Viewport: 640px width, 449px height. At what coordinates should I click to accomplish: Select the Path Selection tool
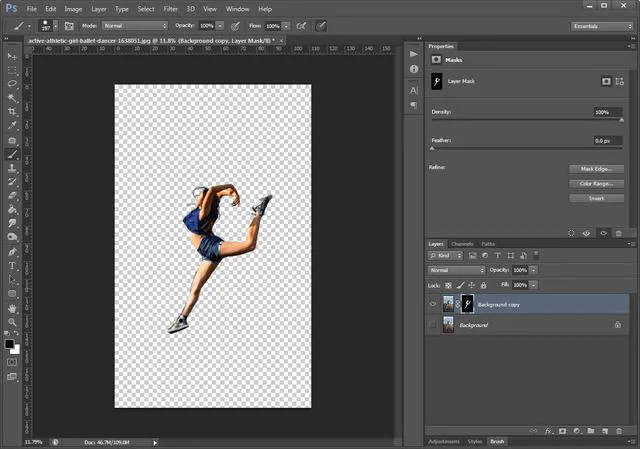12,280
